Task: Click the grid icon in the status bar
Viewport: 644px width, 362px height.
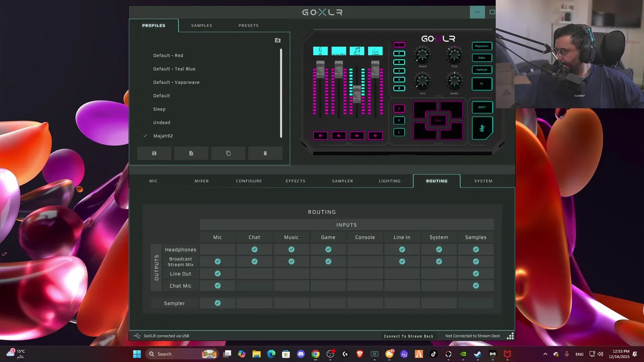Action: tap(510, 336)
